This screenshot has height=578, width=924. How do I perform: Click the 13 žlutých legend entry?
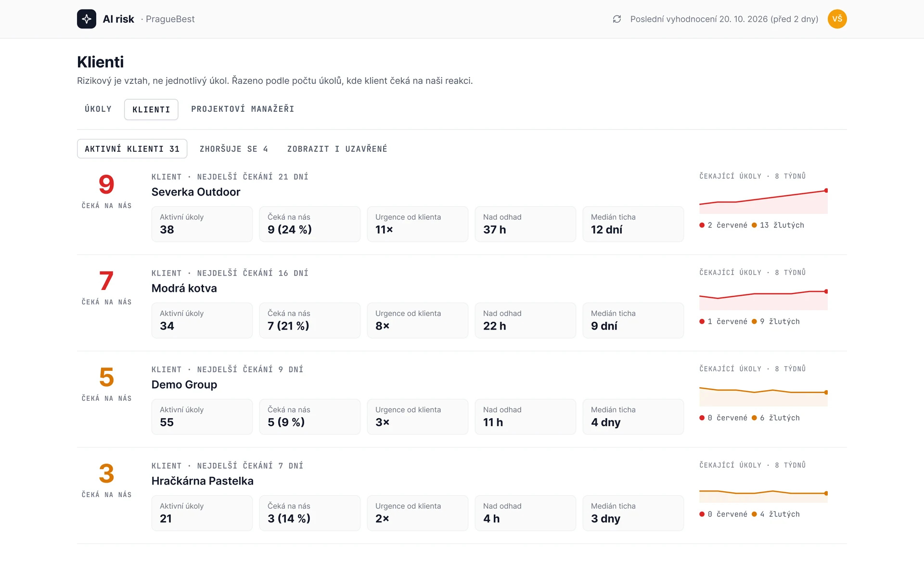point(778,225)
